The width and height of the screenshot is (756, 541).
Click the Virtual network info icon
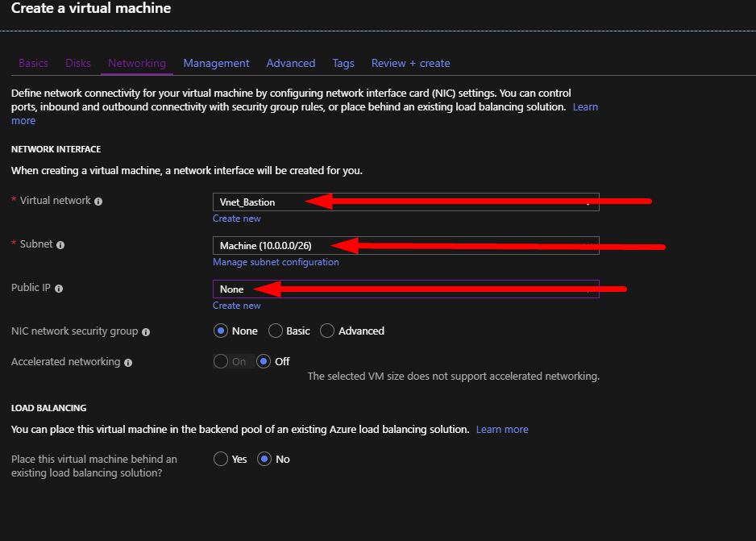click(x=98, y=202)
